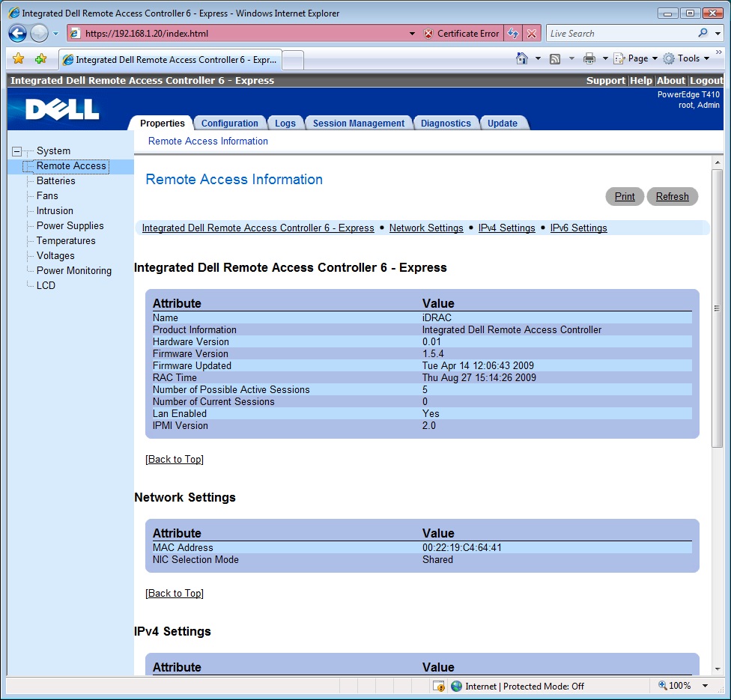Select the Integrated Dell Remote Access Controller browser tab
This screenshot has height=700, width=731.
(171, 60)
